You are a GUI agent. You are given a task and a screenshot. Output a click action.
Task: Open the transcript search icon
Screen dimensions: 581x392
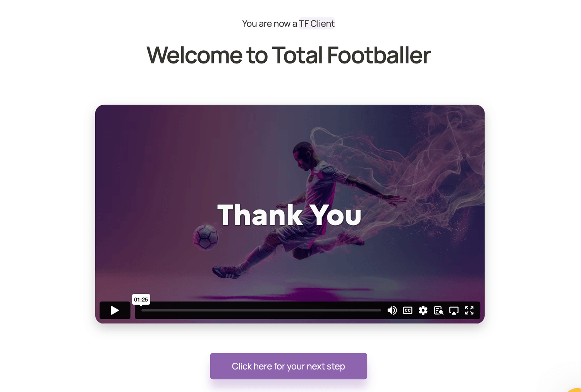pyautogui.click(x=438, y=310)
